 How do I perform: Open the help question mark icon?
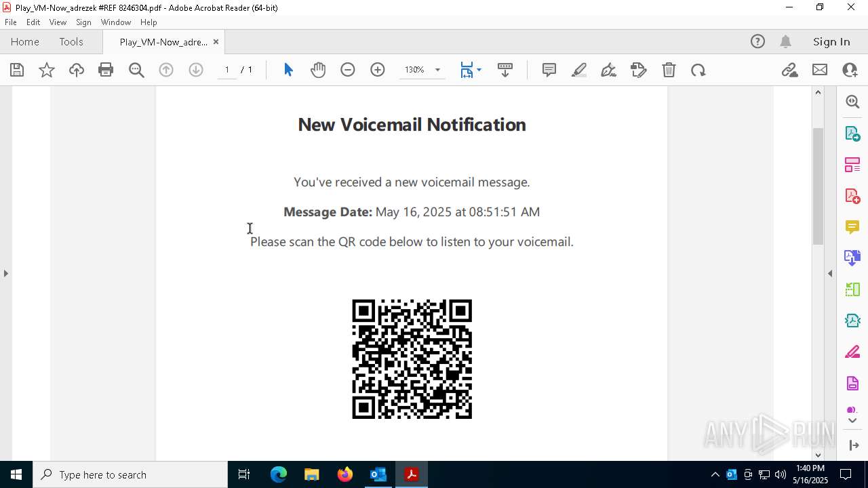757,41
